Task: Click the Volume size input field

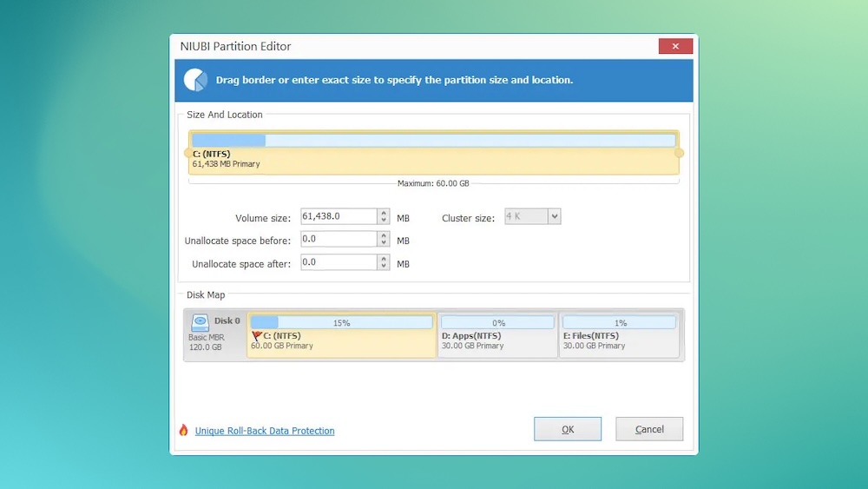Action: tap(339, 217)
